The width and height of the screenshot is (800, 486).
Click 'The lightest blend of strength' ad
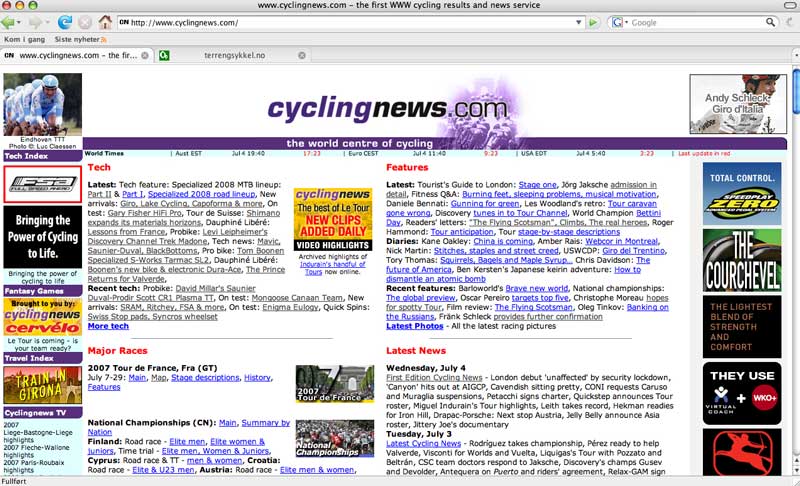(x=742, y=327)
